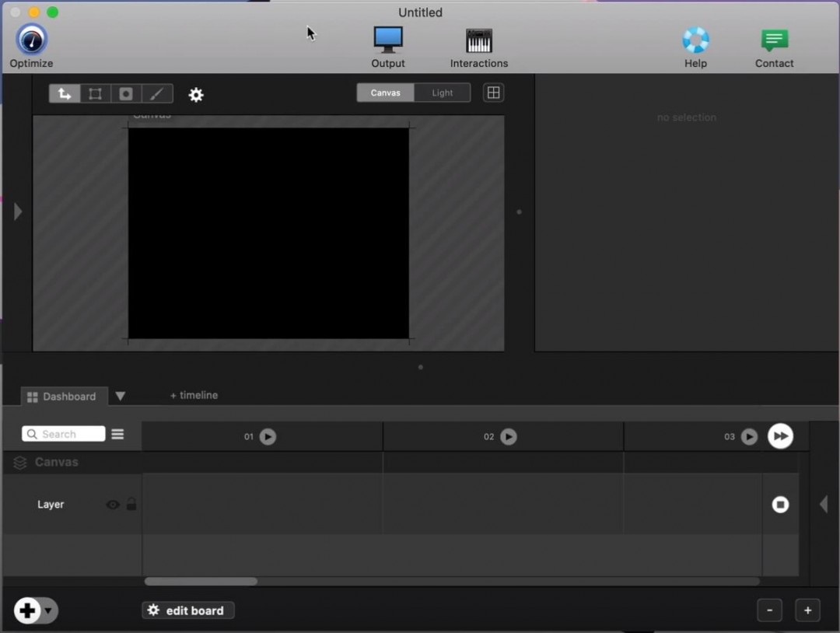Open the Optimize gauge tool
The height and width of the screenshot is (633, 840).
tap(31, 40)
